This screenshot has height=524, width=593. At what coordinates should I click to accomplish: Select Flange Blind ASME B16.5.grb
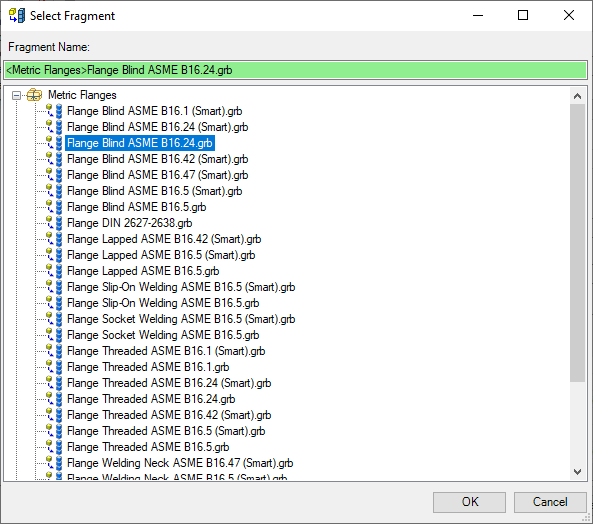pos(137,207)
